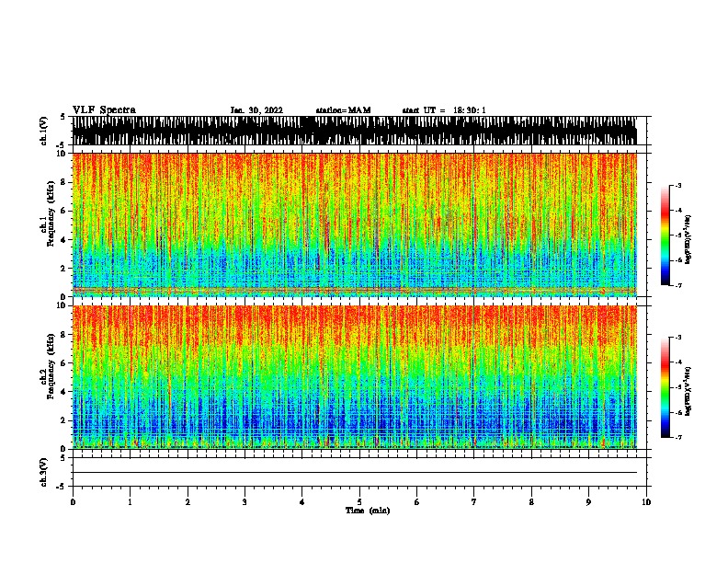The height and width of the screenshot is (563, 728).
Task: Click the "3" time axis tick label
Action: [x=245, y=501]
